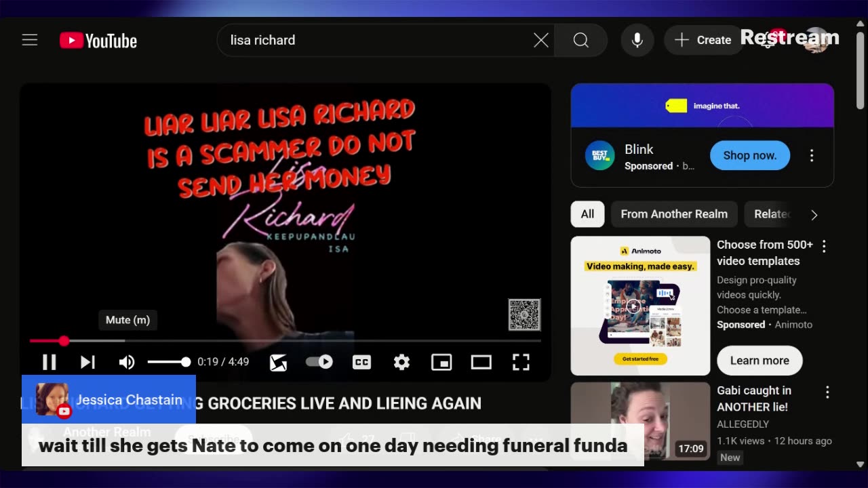Mute the video with speaker icon

pos(127,362)
